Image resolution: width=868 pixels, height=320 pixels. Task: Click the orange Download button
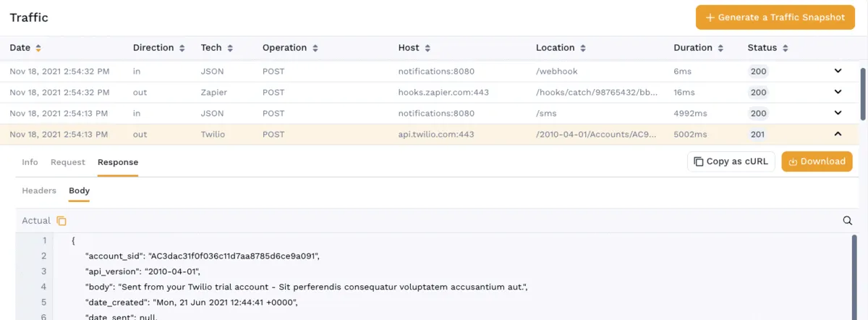(x=817, y=161)
